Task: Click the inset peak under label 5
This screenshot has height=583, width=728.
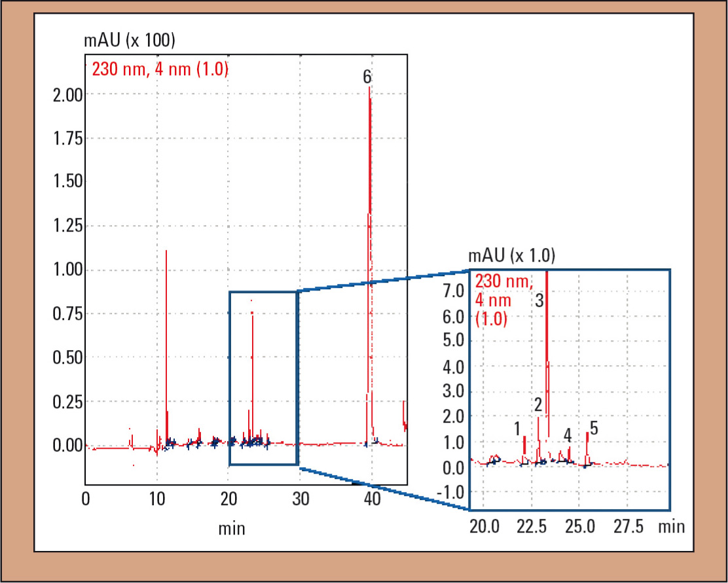Action: pyautogui.click(x=587, y=448)
